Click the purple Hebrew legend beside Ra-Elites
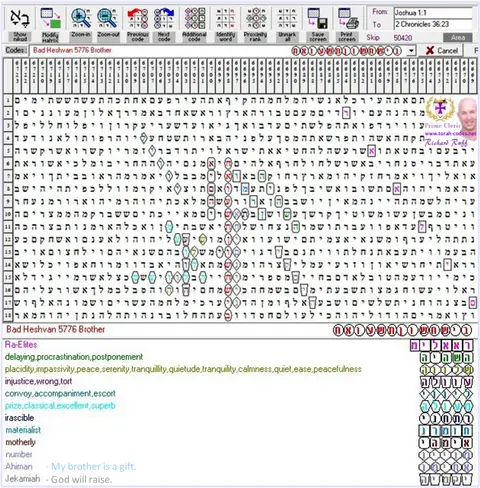This screenshot has height=488, width=480. (441, 345)
